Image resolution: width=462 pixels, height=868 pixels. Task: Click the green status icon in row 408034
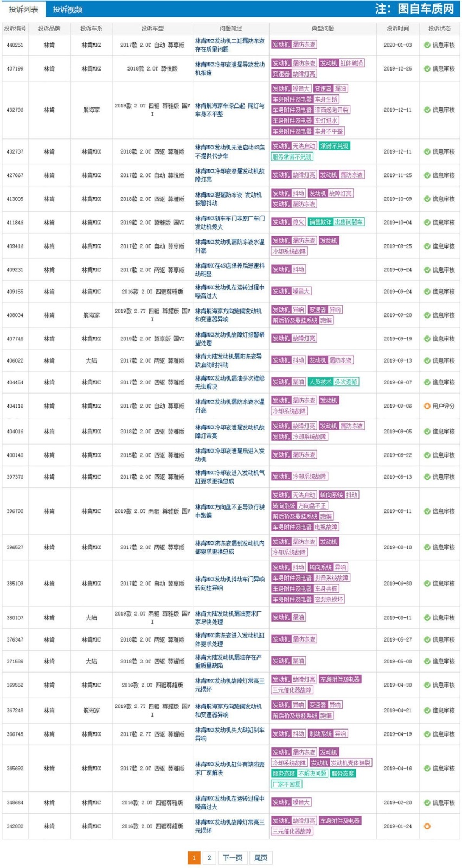[x=427, y=315]
